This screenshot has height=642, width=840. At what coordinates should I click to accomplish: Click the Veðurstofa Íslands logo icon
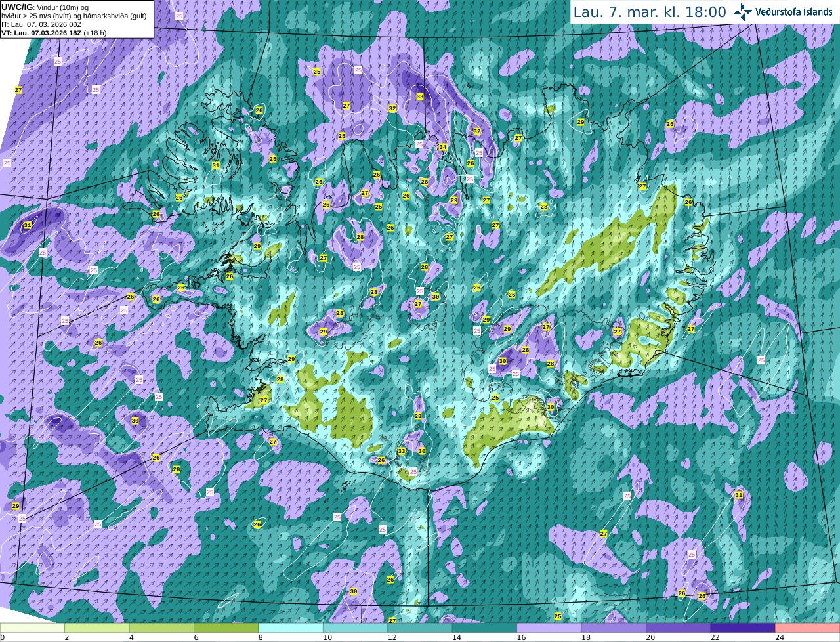tap(743, 12)
